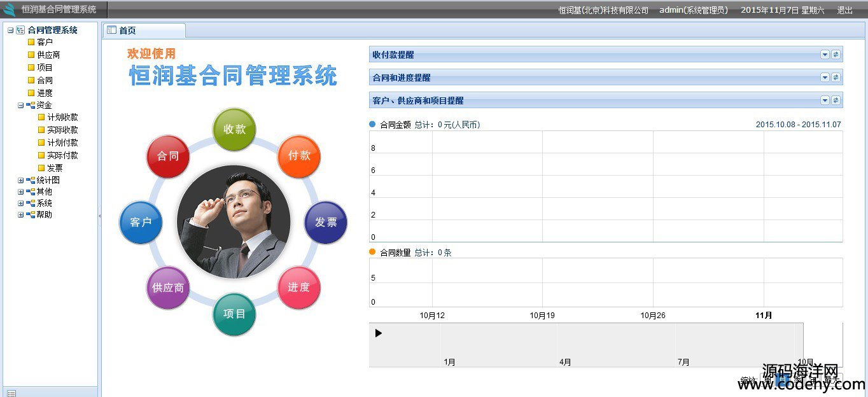
Task: Switch to the 首页 tab
Action: [127, 31]
